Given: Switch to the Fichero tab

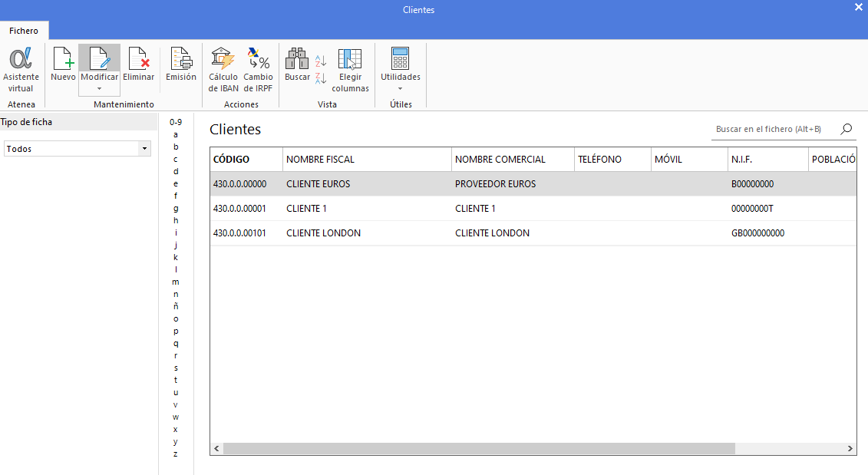Looking at the screenshot, I should pos(24,31).
